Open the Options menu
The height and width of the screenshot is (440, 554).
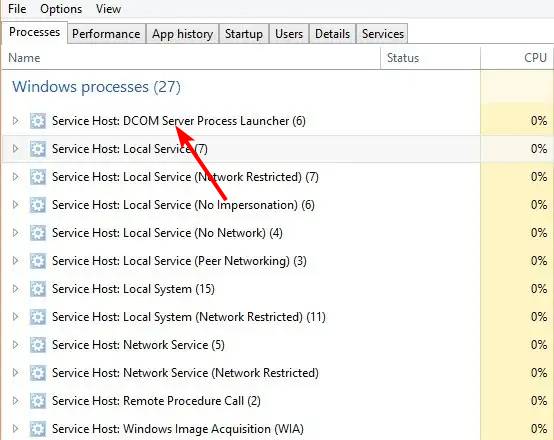[61, 9]
